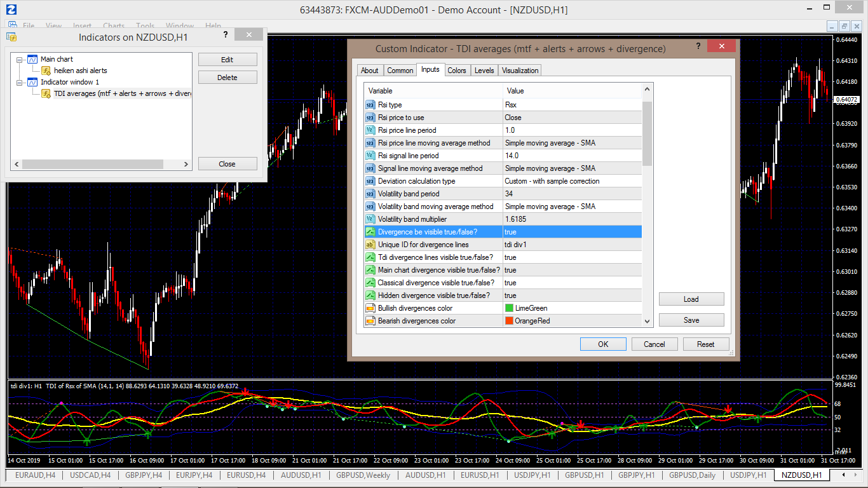Collapse the Indicator window 1 tree node
The image size is (868, 488).
pyautogui.click(x=20, y=82)
